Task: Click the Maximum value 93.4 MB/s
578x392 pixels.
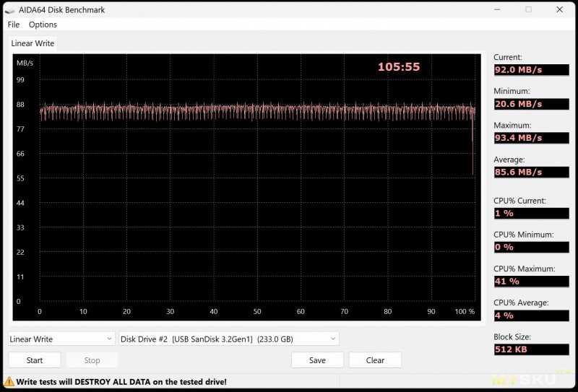Action: point(531,138)
